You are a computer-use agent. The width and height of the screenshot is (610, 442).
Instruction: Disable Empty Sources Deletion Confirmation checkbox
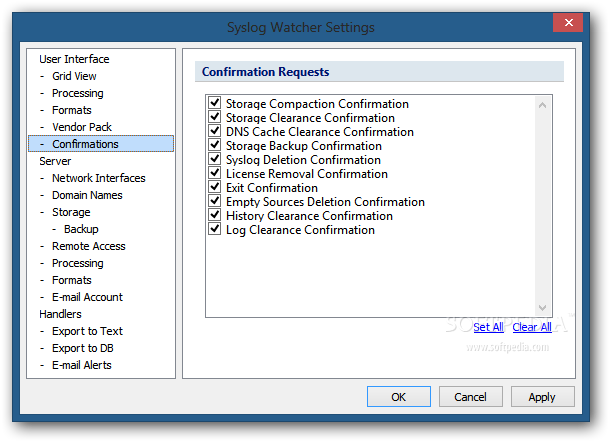pos(214,201)
